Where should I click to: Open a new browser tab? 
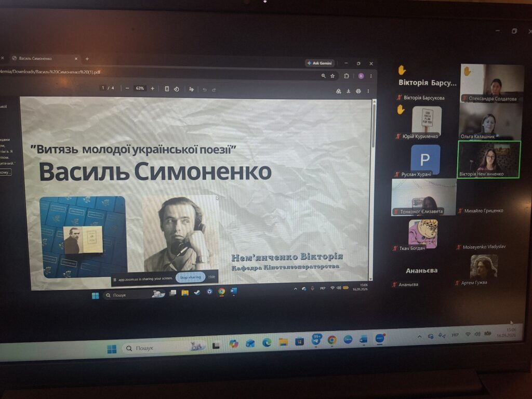coord(87,59)
